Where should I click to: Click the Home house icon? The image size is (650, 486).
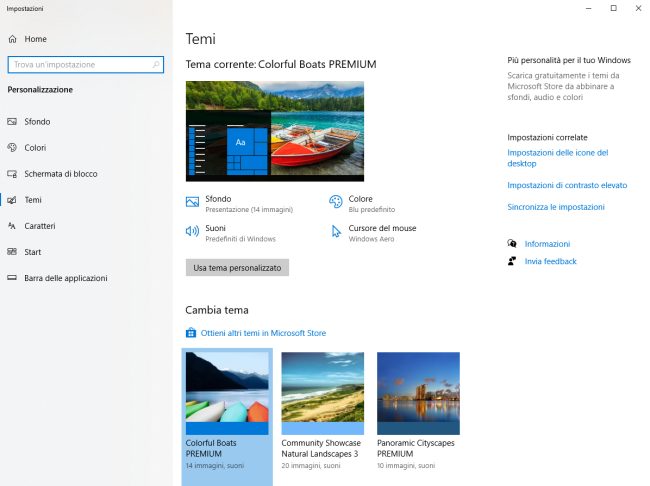pyautogui.click(x=12, y=39)
